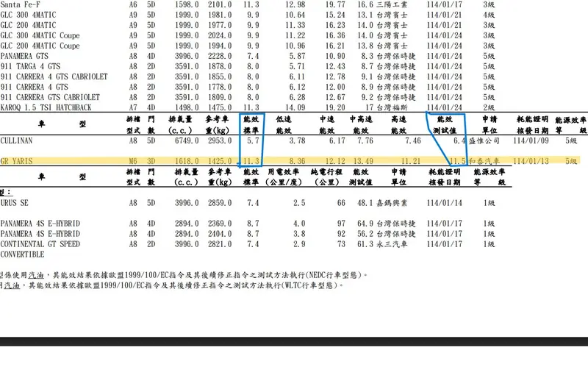
Task: Click high-speed value '7.46' for CULLINAN
Action: pyautogui.click(x=413, y=140)
